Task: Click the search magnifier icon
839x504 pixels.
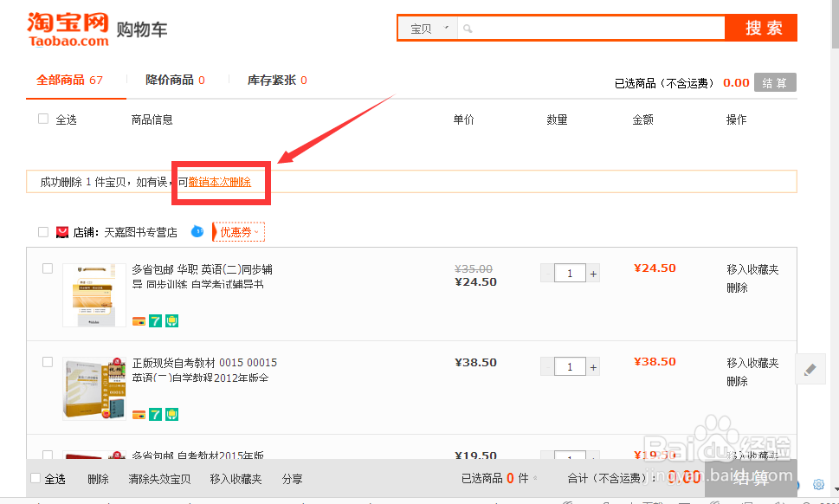Action: 467,28
